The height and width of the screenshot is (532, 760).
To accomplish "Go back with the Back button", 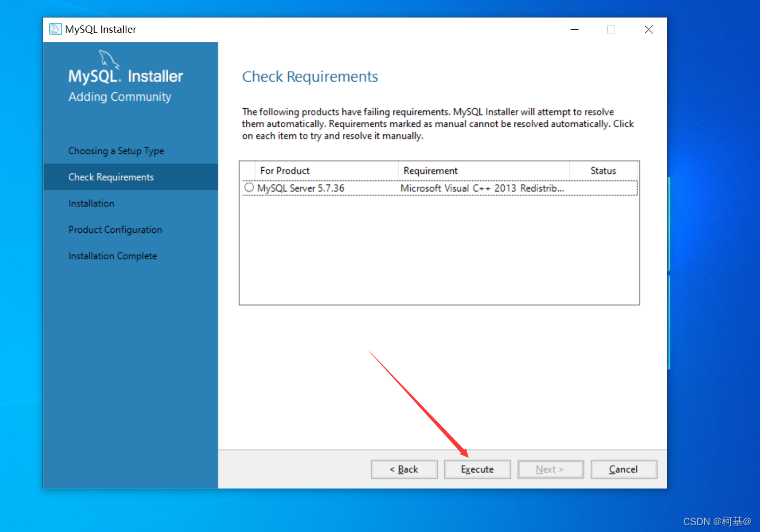I will [404, 469].
